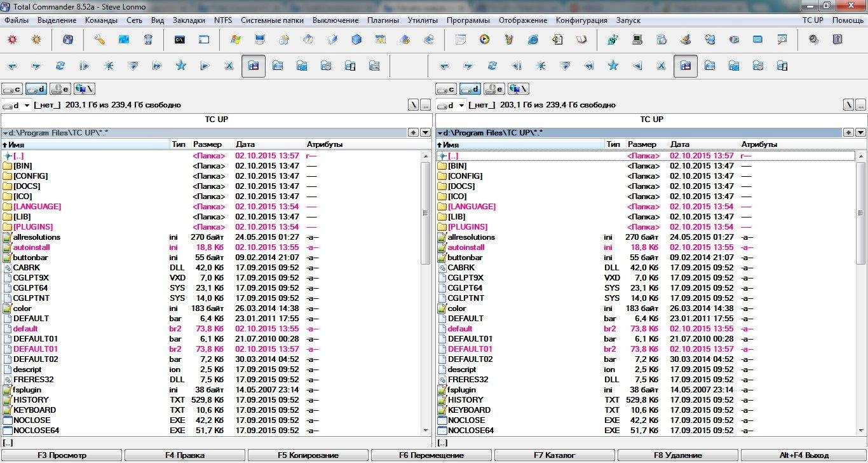Open the left panel drive dropdown list
Image resolution: width=868 pixels, height=463 pixels.
point(17,105)
